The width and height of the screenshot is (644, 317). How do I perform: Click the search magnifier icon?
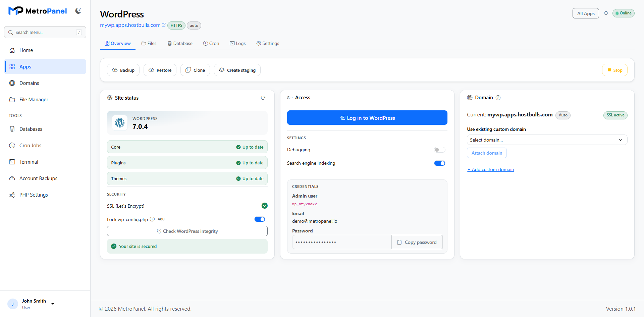[x=11, y=33]
